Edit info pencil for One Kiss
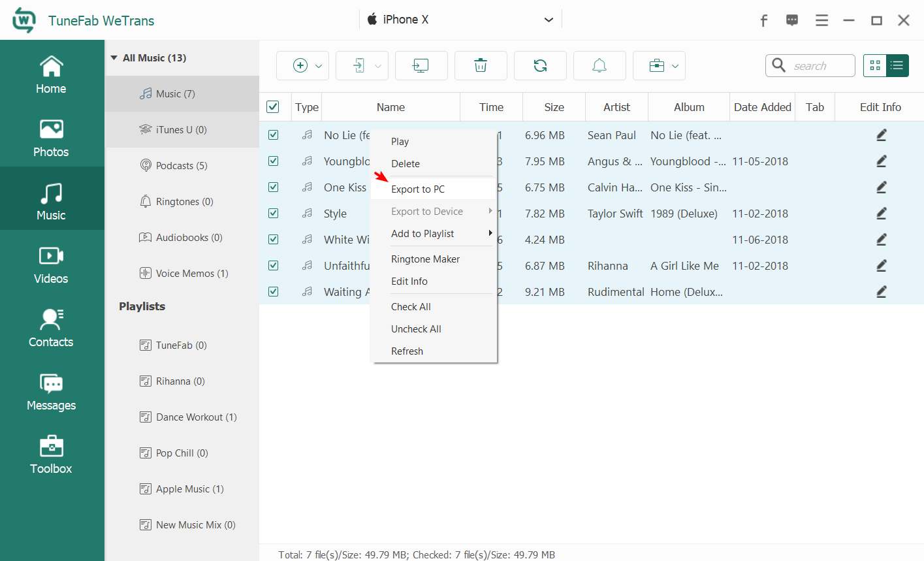Screen dimensions: 924x561 881,187
